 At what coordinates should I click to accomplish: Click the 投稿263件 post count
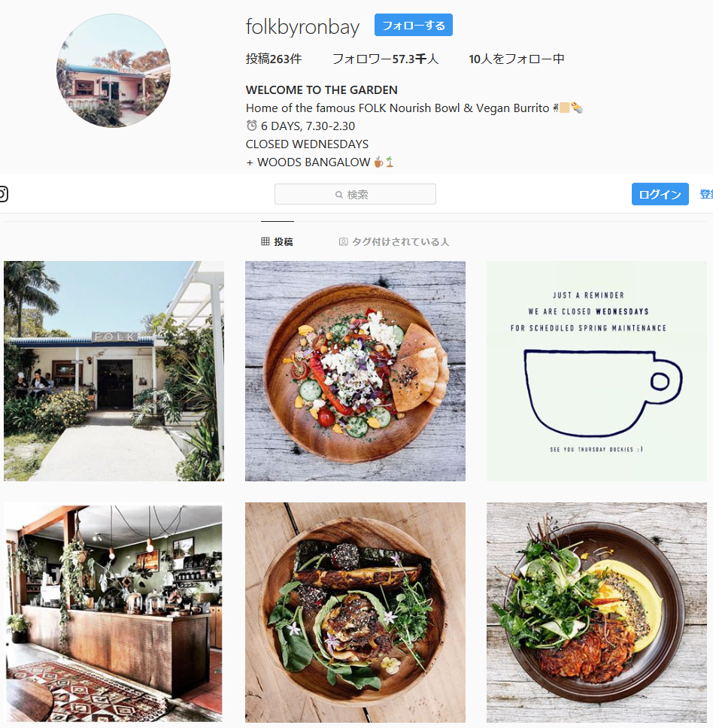[x=274, y=59]
